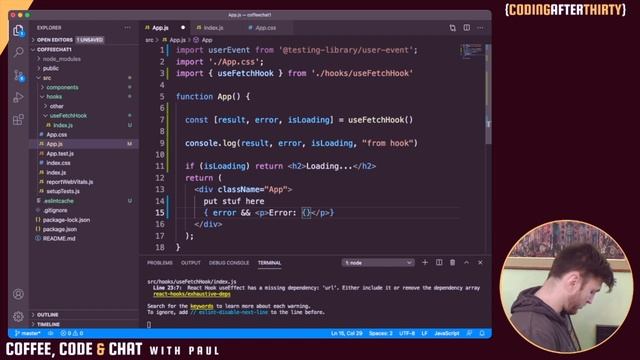Viewport: 640px width, 360px height.
Task: Open package.json in the file tree
Action: 60,229
